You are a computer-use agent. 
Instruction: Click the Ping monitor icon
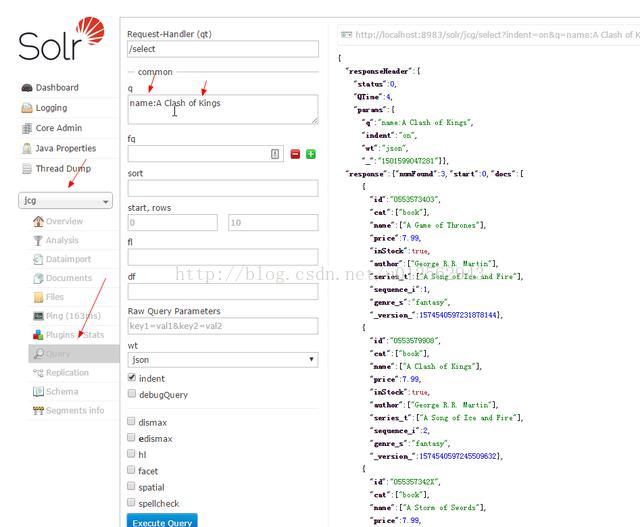38,316
